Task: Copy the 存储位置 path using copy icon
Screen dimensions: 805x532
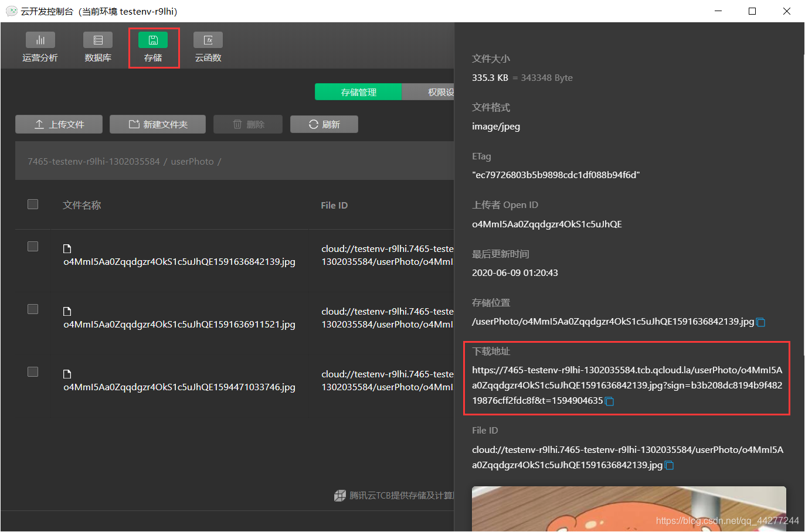Action: [x=761, y=322]
